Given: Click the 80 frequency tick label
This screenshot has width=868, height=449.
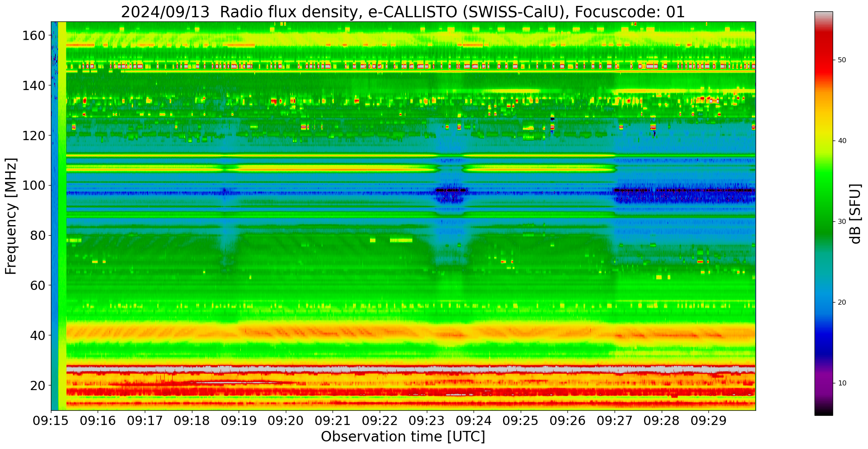Looking at the screenshot, I should point(38,235).
